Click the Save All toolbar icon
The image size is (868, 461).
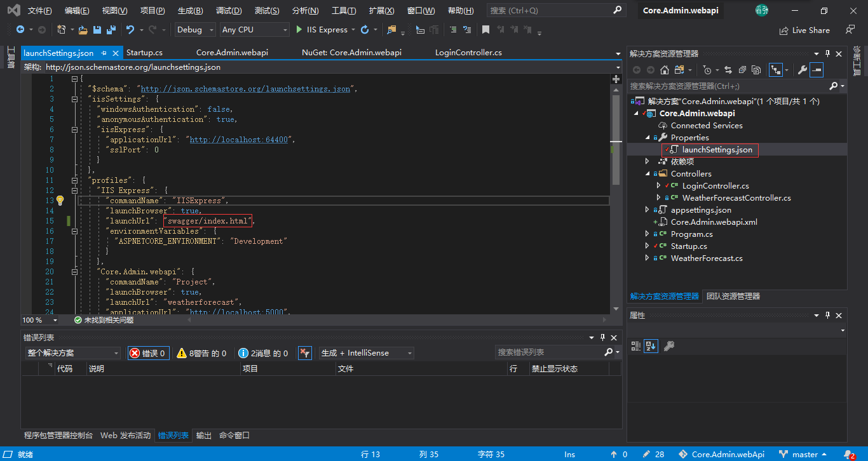tap(111, 30)
